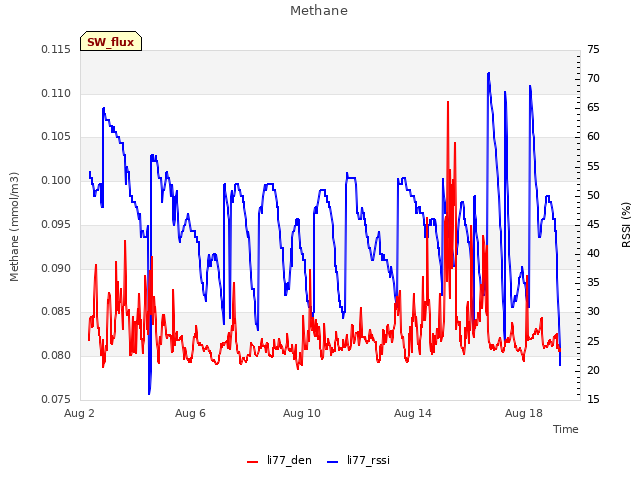Viewport: 640px width, 480px height.
Task: Click the 40 RSSI axis value
Action: tap(593, 253)
